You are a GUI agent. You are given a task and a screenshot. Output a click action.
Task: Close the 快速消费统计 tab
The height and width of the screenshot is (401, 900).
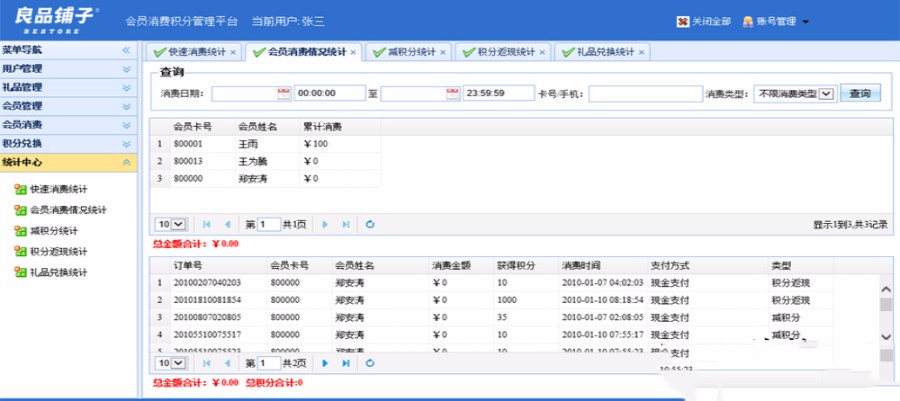tap(232, 52)
